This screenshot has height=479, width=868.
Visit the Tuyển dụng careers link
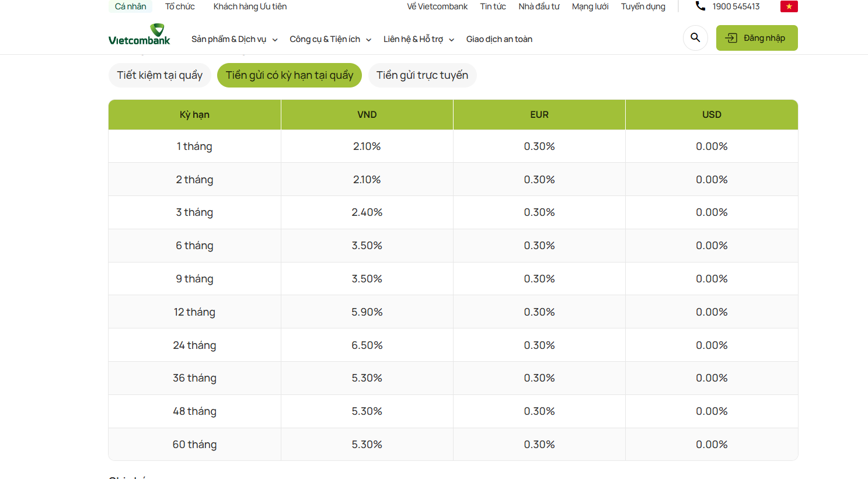coord(643,6)
